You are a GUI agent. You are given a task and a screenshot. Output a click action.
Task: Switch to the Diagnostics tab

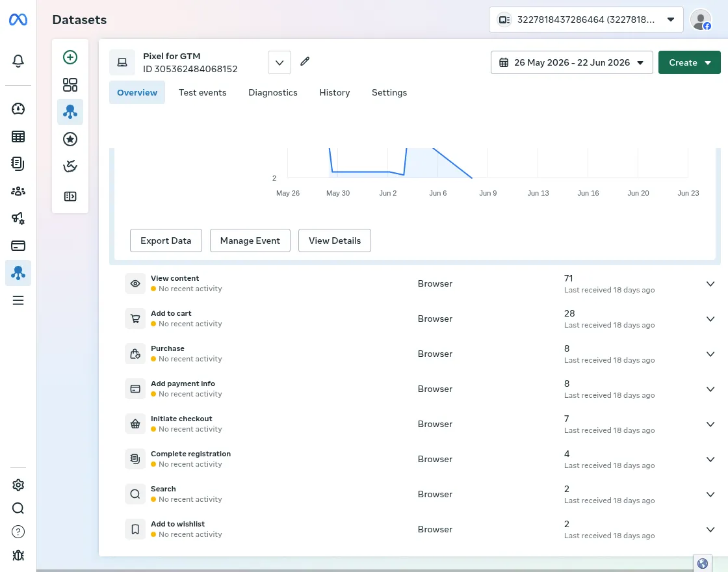click(x=273, y=92)
